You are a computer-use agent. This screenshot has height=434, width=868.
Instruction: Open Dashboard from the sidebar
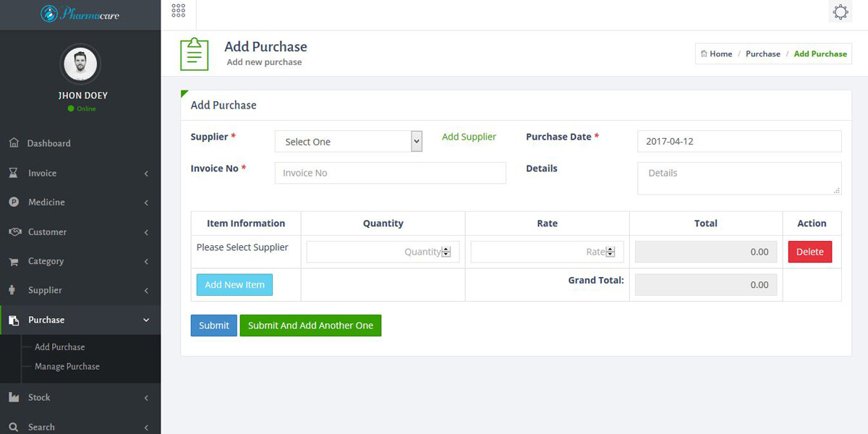tap(80, 143)
